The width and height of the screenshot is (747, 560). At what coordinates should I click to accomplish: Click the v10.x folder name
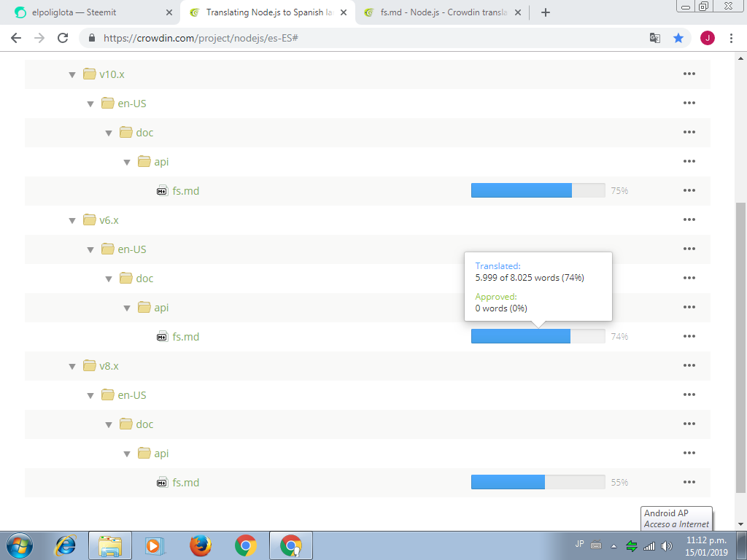(112, 74)
